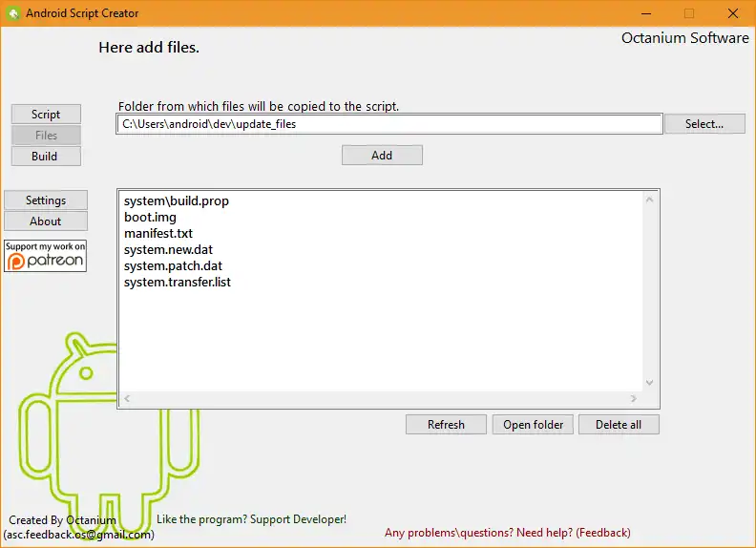
Task: Go to the Build section
Action: (46, 157)
